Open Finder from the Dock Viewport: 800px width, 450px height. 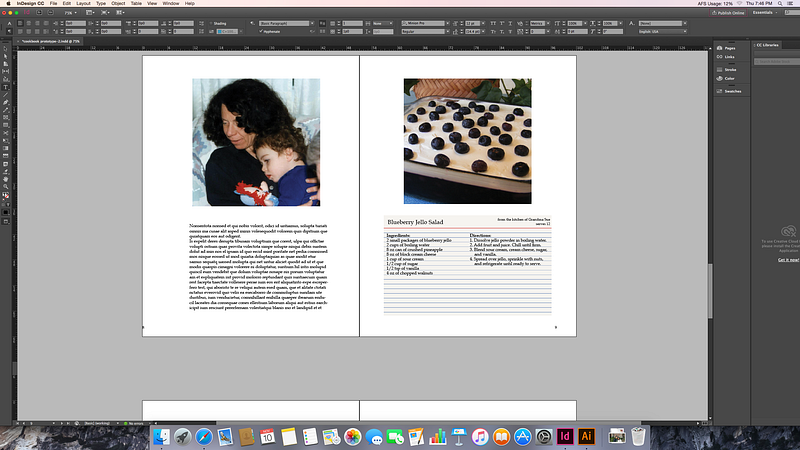[161, 437]
